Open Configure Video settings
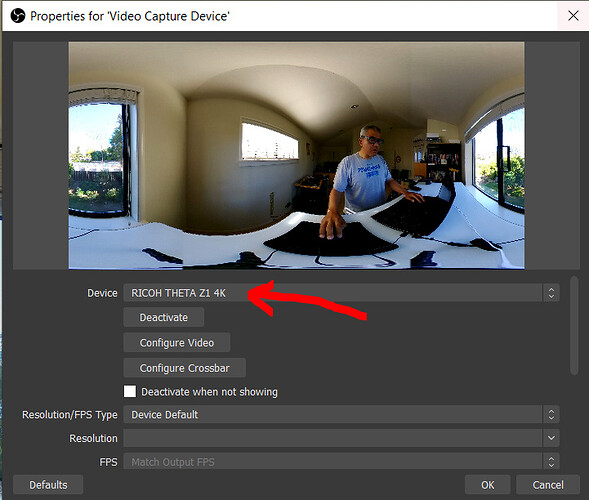Viewport: 589px width, 500px height. [x=177, y=343]
